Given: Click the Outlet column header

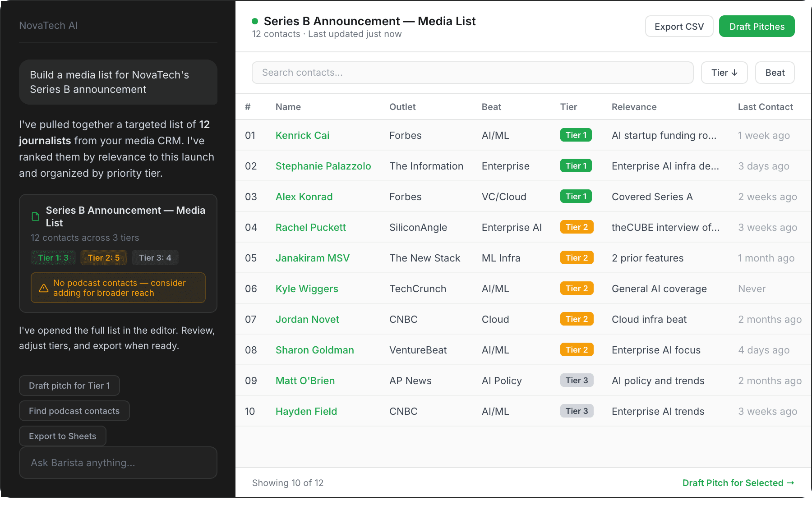Looking at the screenshot, I should (402, 107).
